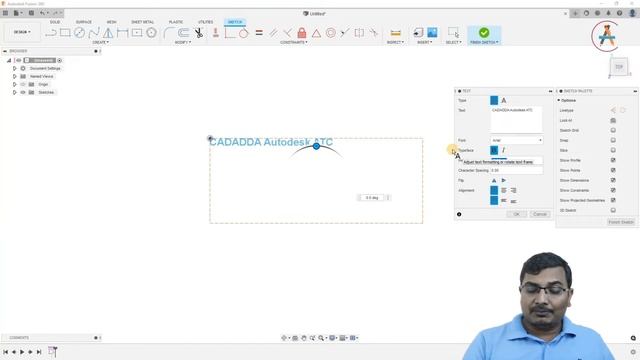
Task: Open the Select dropdown menu
Action: click(x=453, y=42)
